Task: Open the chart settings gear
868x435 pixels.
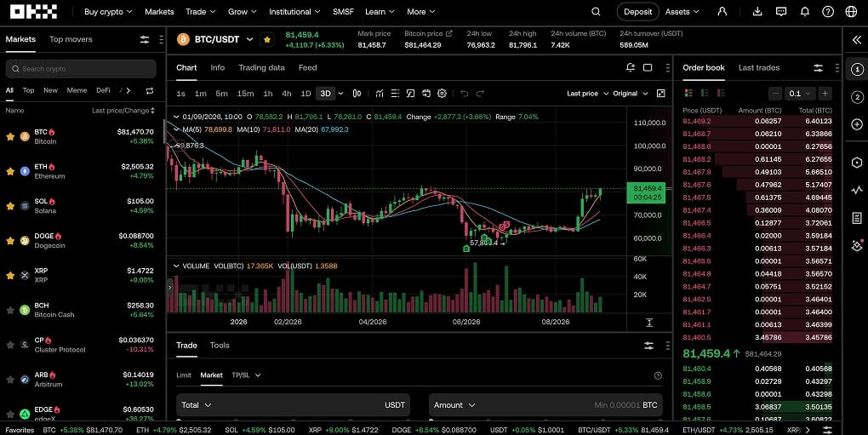Action: click(442, 94)
